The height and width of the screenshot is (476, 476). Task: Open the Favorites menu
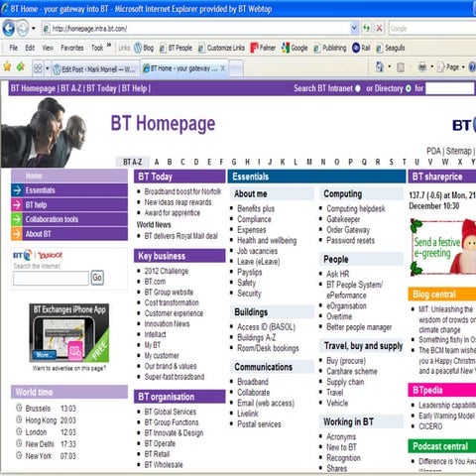point(72,48)
